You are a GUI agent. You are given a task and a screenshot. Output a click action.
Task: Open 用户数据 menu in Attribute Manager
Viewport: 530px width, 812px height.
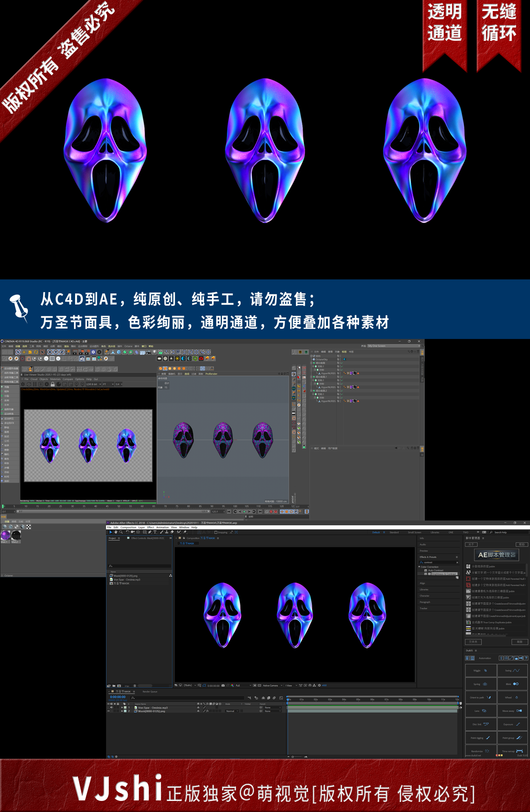332,448
